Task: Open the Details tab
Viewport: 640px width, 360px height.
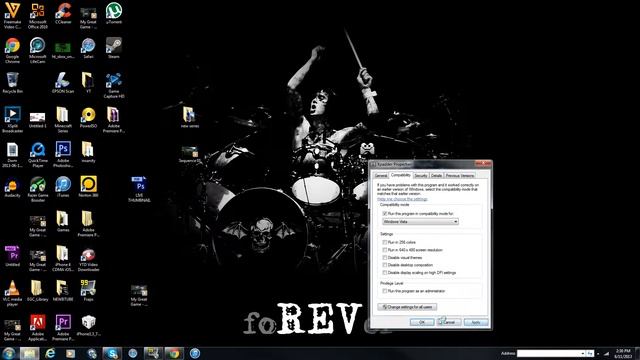Action: point(436,176)
